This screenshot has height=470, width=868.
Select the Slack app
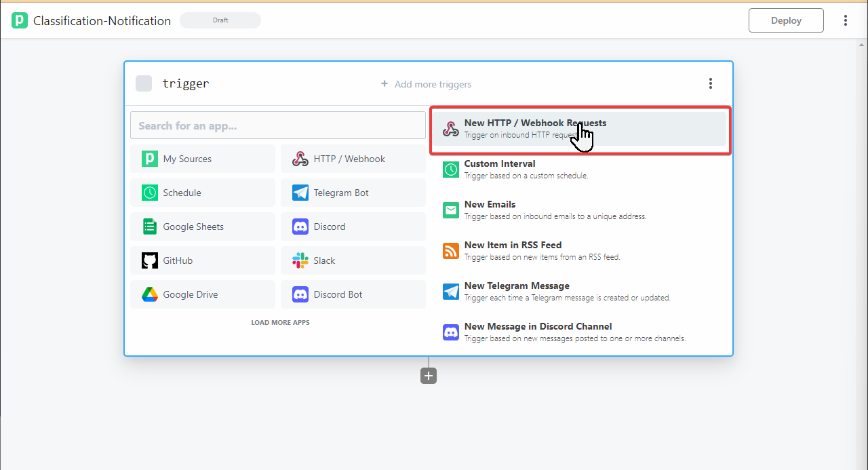coord(353,260)
